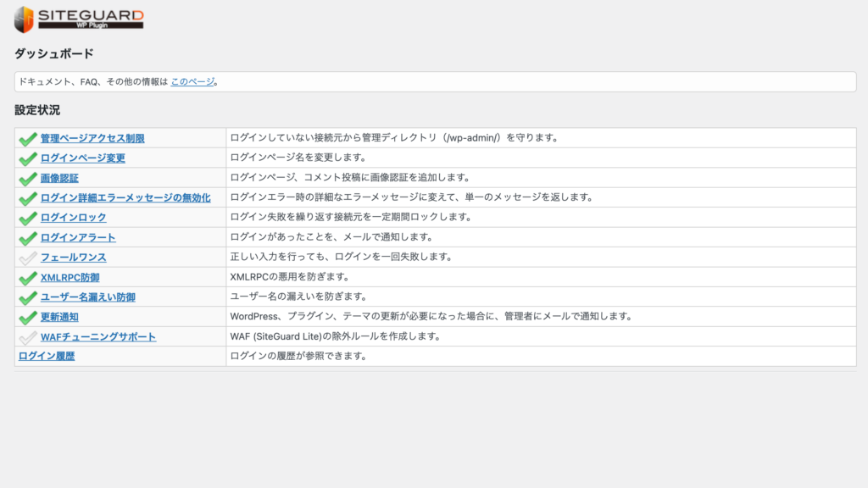Screen dimensions: 868x488
Task: Open ログイン詳細エラーメッセージの無効化 link
Action: point(125,198)
